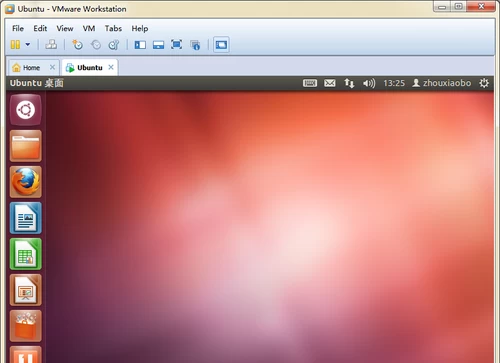Open the zhouxiaobo user menu
This screenshot has width=500, height=363.
442,83
